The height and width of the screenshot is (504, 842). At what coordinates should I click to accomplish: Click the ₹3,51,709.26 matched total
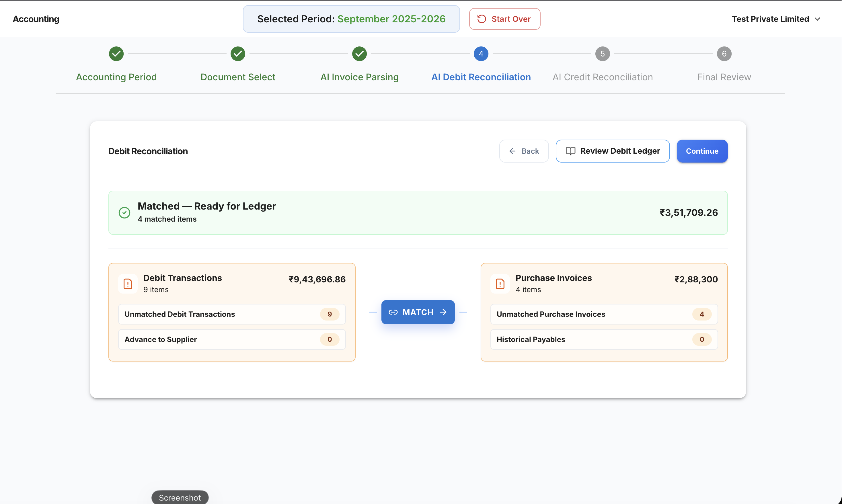pyautogui.click(x=689, y=213)
